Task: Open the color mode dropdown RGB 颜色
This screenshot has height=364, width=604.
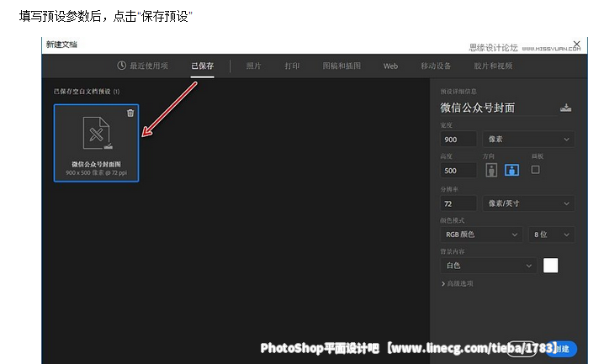Action: [481, 235]
